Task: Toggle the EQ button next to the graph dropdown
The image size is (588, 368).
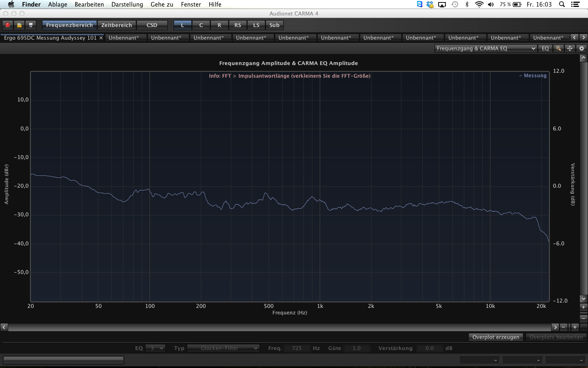Action: (545, 48)
